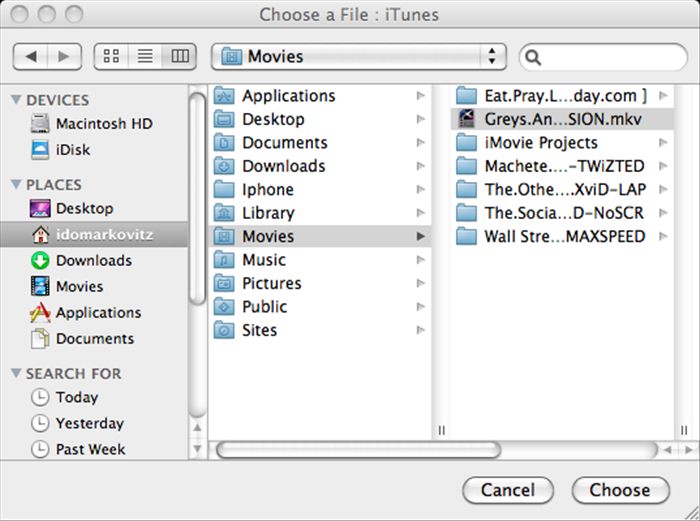The height and width of the screenshot is (521, 700).
Task: Open the Wall Stre...MAXSPEED folder
Action: click(562, 236)
